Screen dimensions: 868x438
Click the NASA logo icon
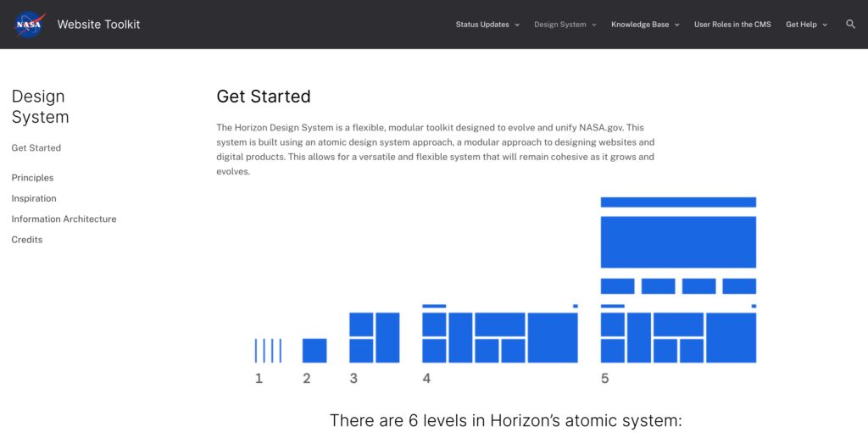pos(30,25)
